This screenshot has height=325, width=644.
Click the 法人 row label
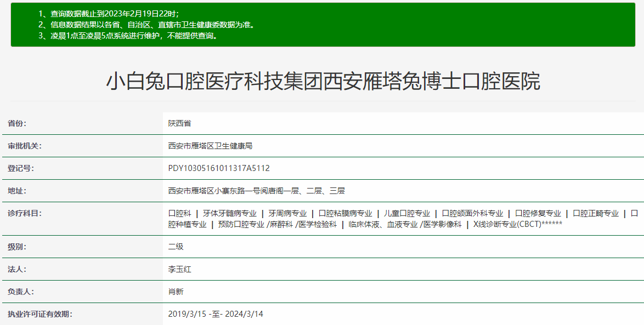coord(16,269)
